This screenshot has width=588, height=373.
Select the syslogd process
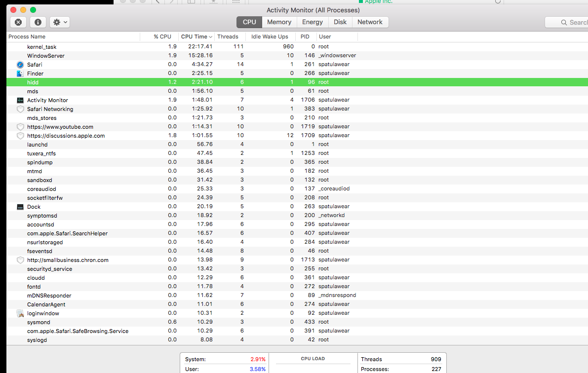click(297, 340)
